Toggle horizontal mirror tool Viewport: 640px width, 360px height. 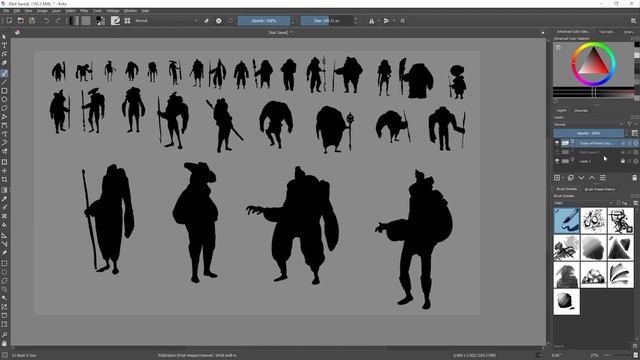(x=371, y=20)
